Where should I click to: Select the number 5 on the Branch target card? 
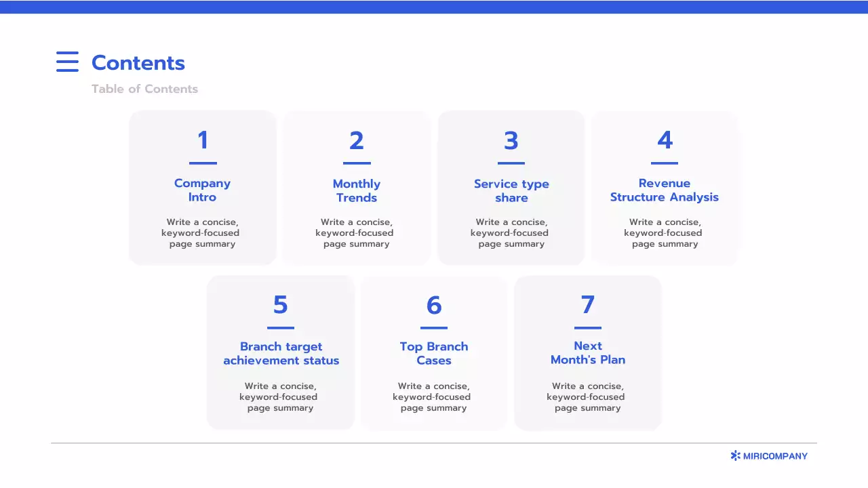pos(280,305)
